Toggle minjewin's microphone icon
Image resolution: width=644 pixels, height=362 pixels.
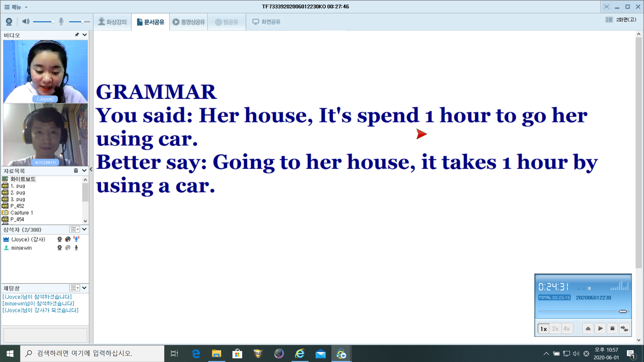(x=76, y=248)
